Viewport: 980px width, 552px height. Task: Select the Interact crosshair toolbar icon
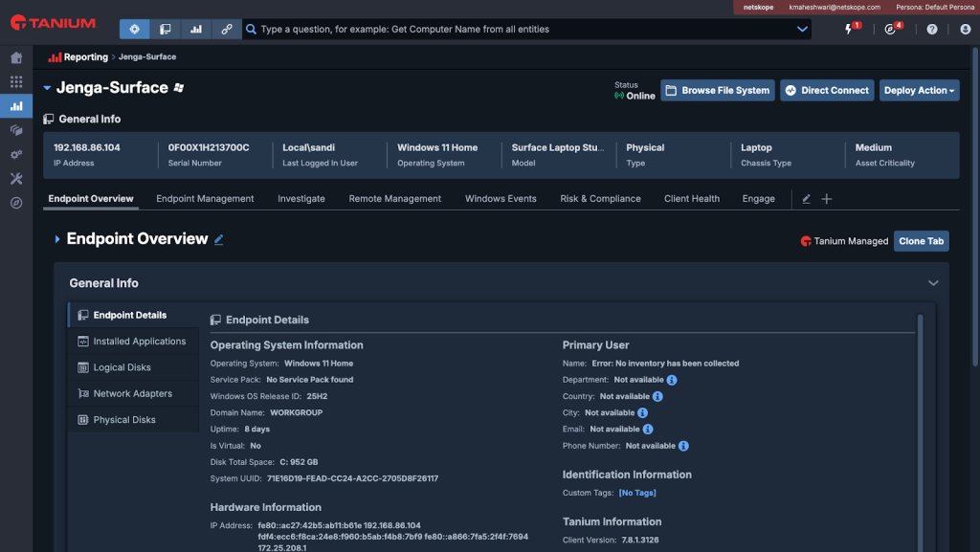(134, 29)
